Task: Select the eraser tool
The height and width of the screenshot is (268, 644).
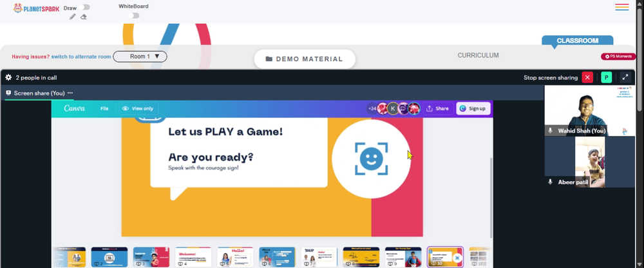Action: coord(83,17)
